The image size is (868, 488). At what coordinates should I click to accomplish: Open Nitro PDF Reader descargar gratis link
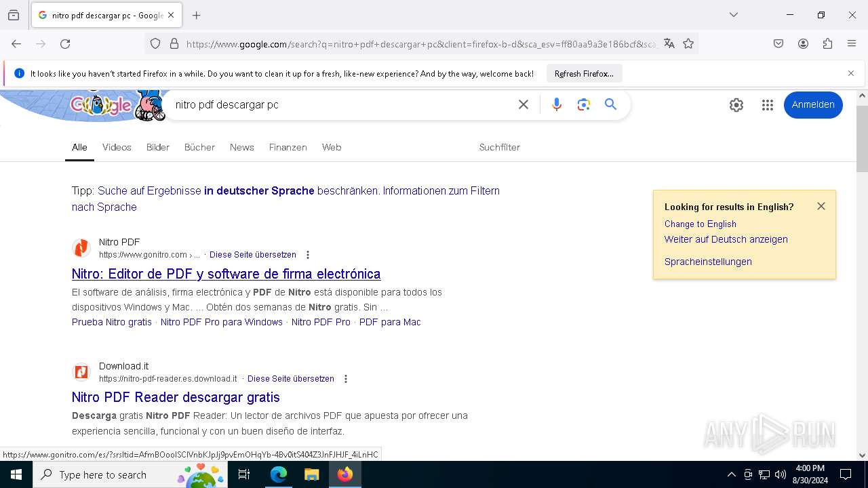(176, 397)
